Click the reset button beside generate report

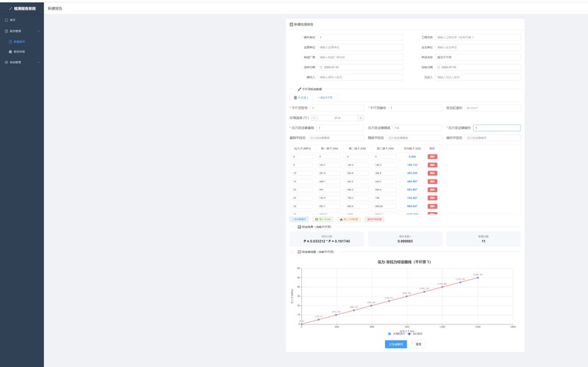pos(418,344)
